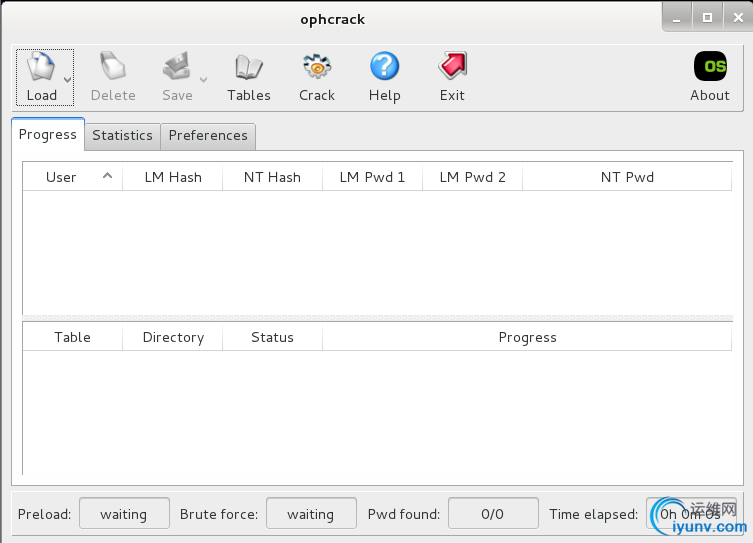This screenshot has height=543, width=753.
Task: Click the LM Pwd 1 column header
Action: tap(372, 177)
